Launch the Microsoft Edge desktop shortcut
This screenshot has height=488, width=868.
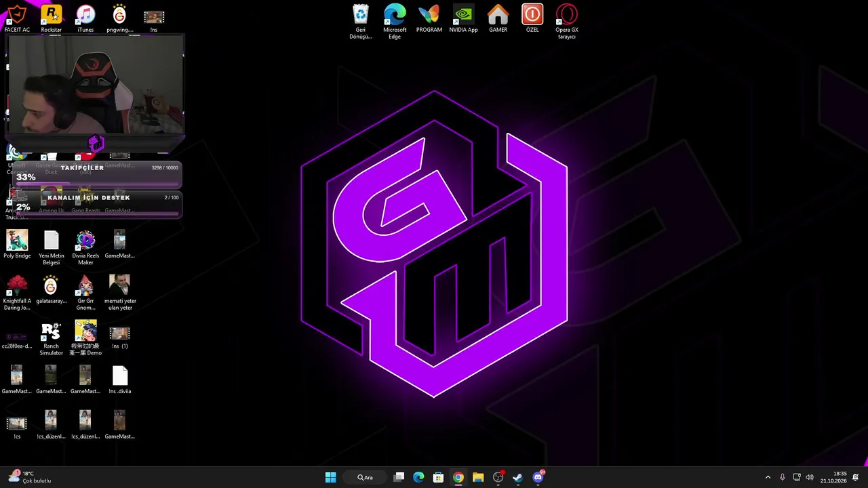pyautogui.click(x=395, y=22)
